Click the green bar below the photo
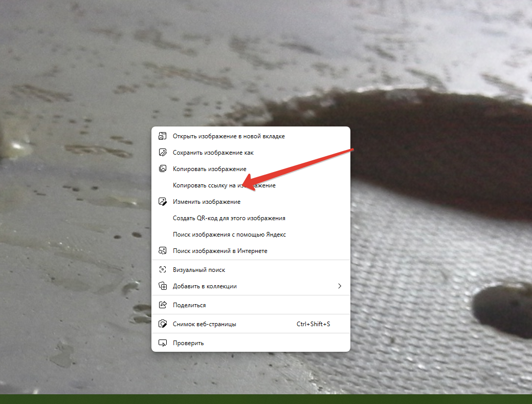Image resolution: width=532 pixels, height=404 pixels. pos(266,399)
